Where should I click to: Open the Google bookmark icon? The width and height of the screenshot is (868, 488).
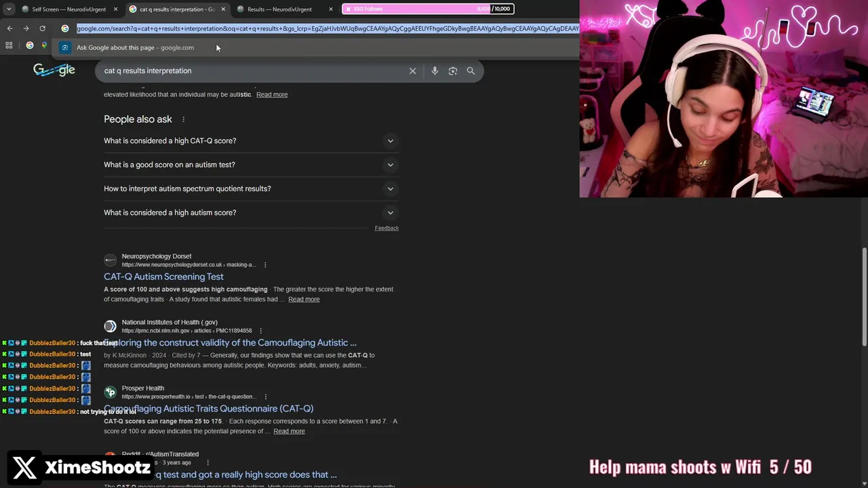pyautogui.click(x=29, y=45)
